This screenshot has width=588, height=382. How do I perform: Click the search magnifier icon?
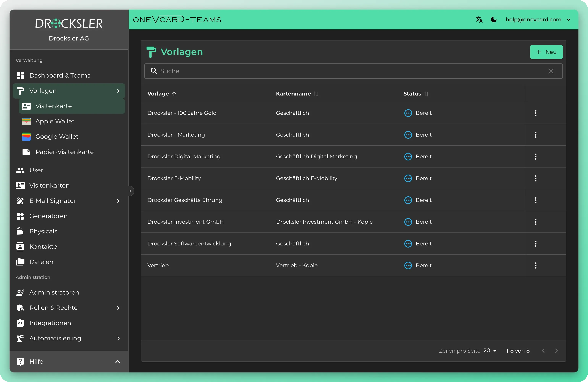point(154,71)
